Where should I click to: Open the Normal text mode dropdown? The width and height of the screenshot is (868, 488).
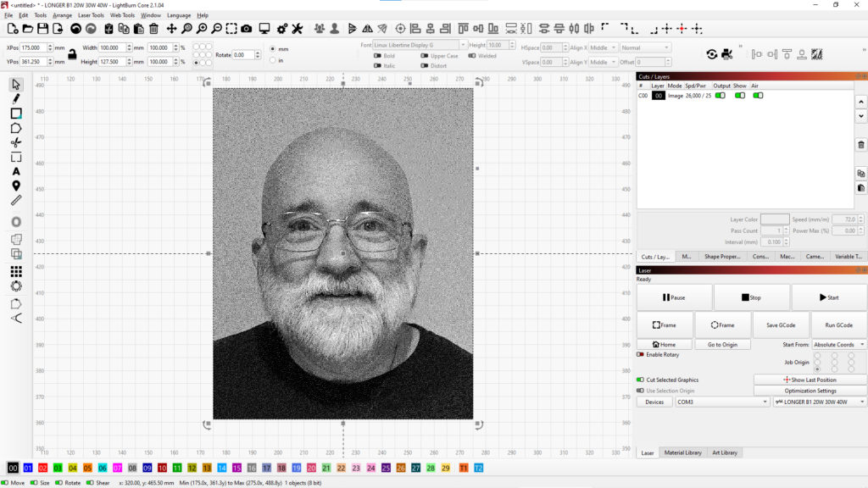(645, 47)
